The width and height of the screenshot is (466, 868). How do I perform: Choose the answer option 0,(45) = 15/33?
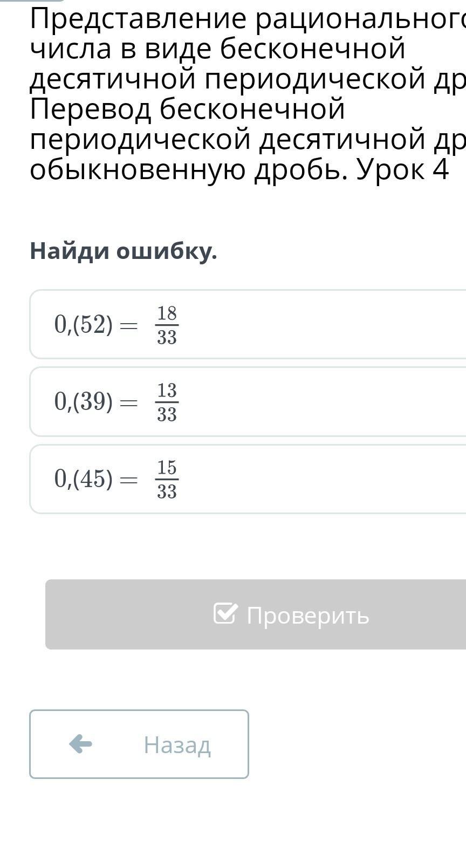(248, 479)
